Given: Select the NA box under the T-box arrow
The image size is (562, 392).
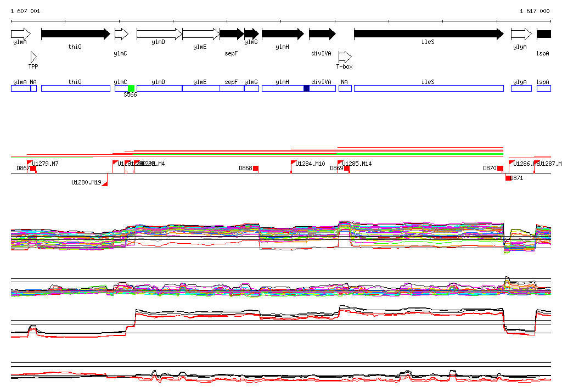Looking at the screenshot, I should click(345, 88).
